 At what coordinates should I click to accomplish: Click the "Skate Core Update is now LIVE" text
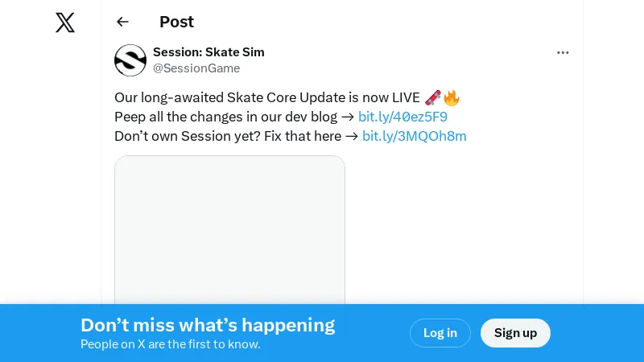pos(322,98)
